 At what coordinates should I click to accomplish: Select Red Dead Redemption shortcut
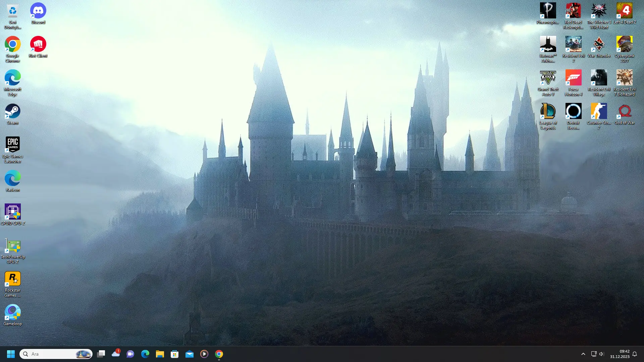[573, 16]
